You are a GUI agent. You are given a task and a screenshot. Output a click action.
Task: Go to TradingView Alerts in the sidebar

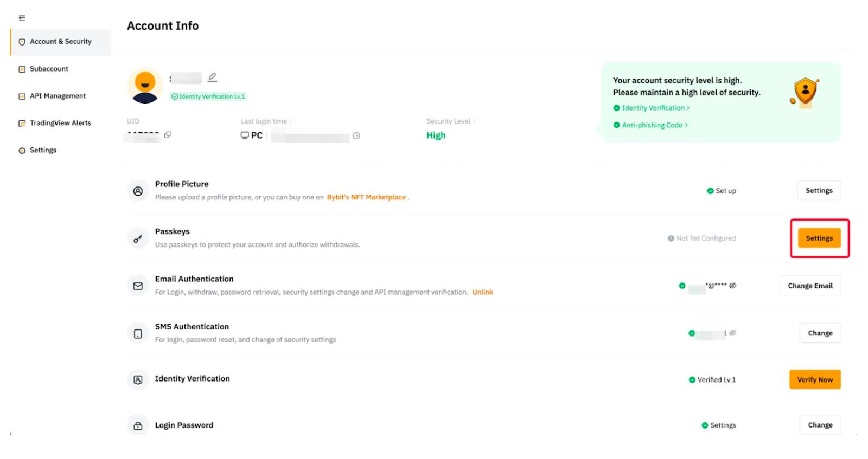pos(60,123)
